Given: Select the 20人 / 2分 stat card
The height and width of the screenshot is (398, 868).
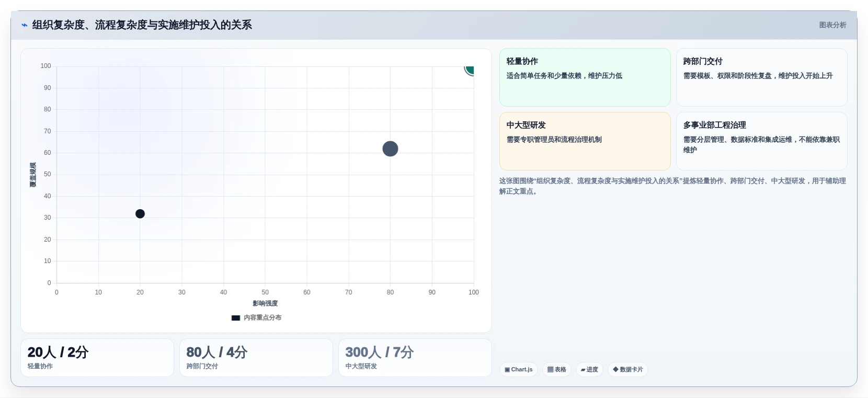Looking at the screenshot, I should coord(97,358).
